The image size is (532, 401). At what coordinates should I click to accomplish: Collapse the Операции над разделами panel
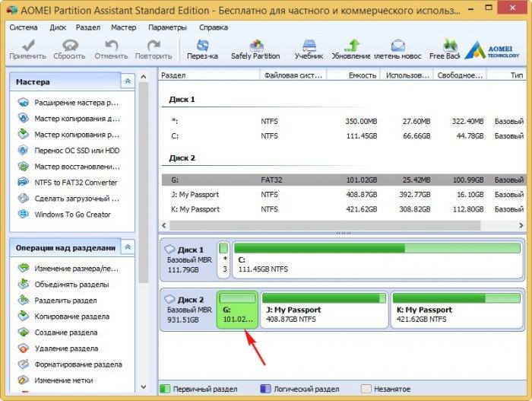128,247
